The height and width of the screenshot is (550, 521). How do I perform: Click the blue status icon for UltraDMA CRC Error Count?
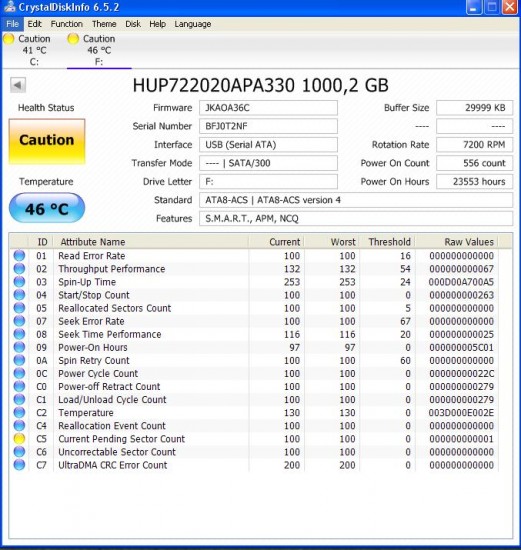19,465
